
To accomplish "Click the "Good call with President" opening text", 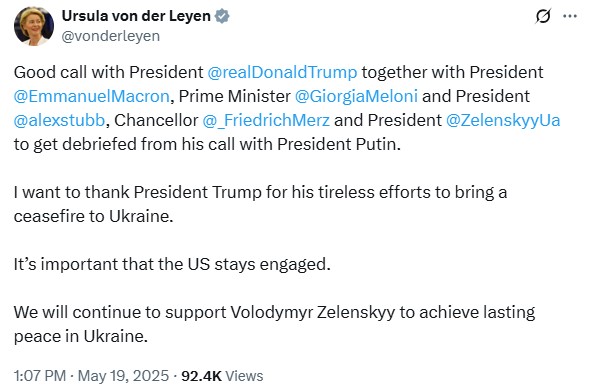I will [109, 72].
